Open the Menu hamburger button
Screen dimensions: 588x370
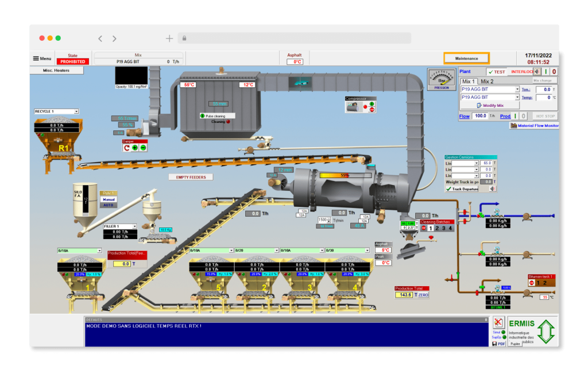[x=42, y=59]
